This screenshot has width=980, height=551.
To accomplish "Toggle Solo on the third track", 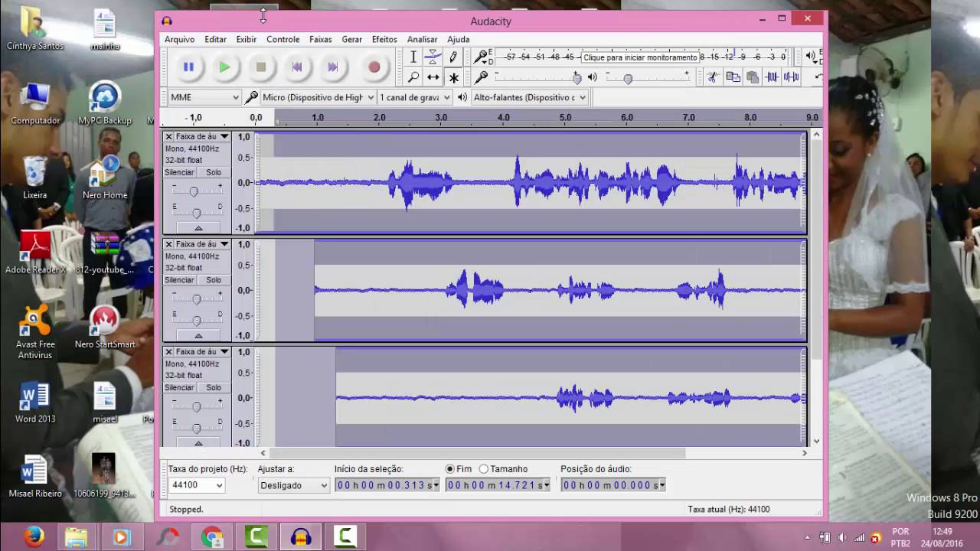I will point(214,388).
